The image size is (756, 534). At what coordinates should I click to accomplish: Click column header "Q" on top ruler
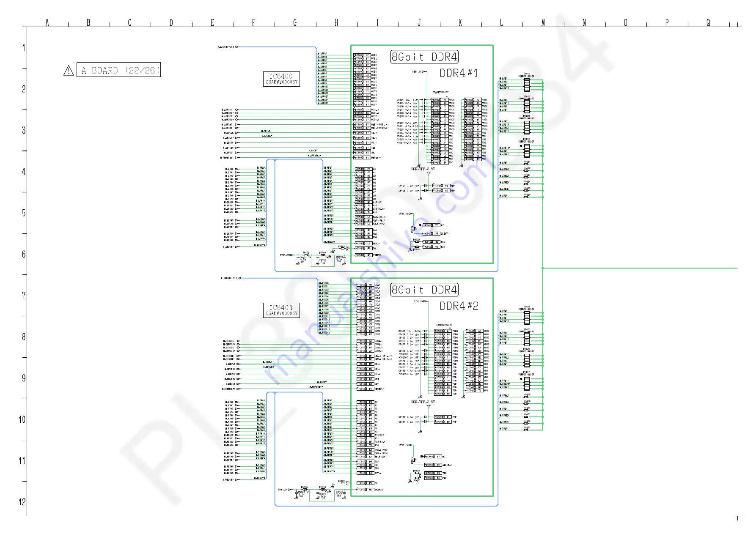[x=708, y=22]
